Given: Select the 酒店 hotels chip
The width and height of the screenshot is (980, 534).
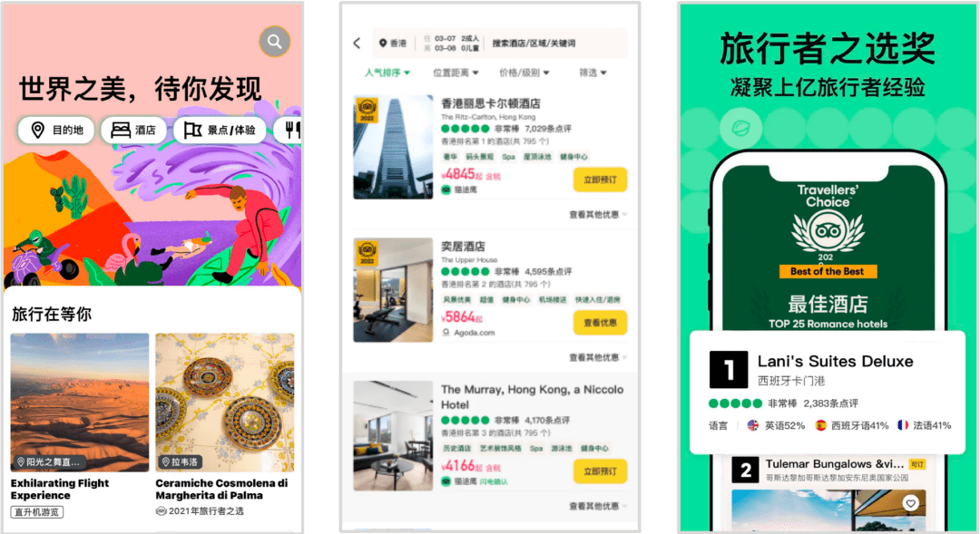Looking at the screenshot, I should point(133,130).
